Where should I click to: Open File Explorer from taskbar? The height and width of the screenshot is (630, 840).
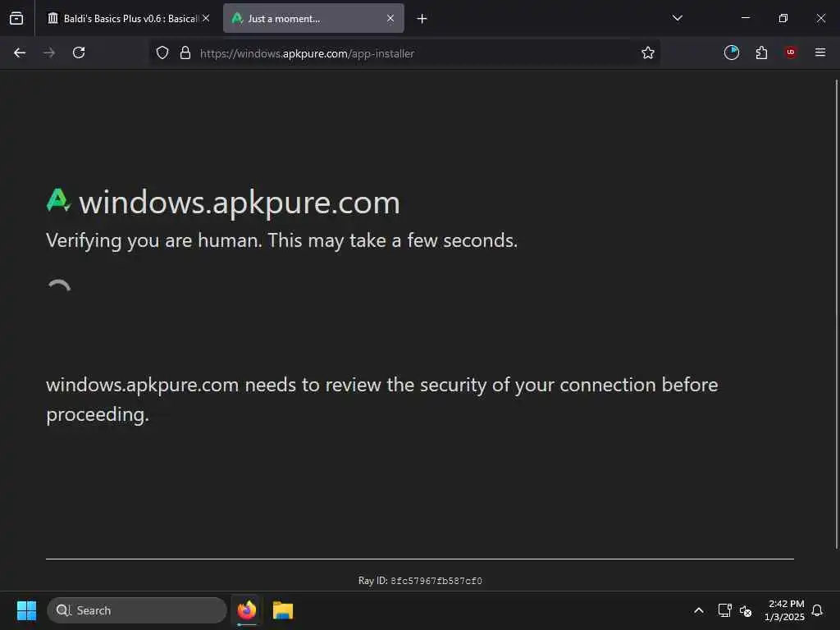pyautogui.click(x=283, y=610)
